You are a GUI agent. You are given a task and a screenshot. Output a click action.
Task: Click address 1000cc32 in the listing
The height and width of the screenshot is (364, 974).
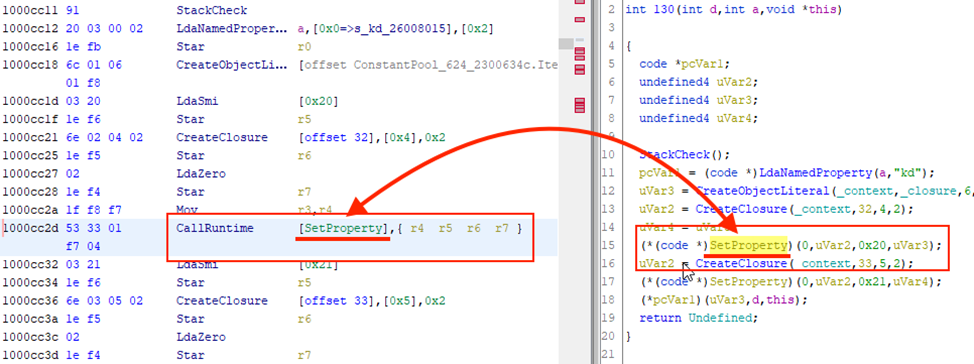click(31, 265)
